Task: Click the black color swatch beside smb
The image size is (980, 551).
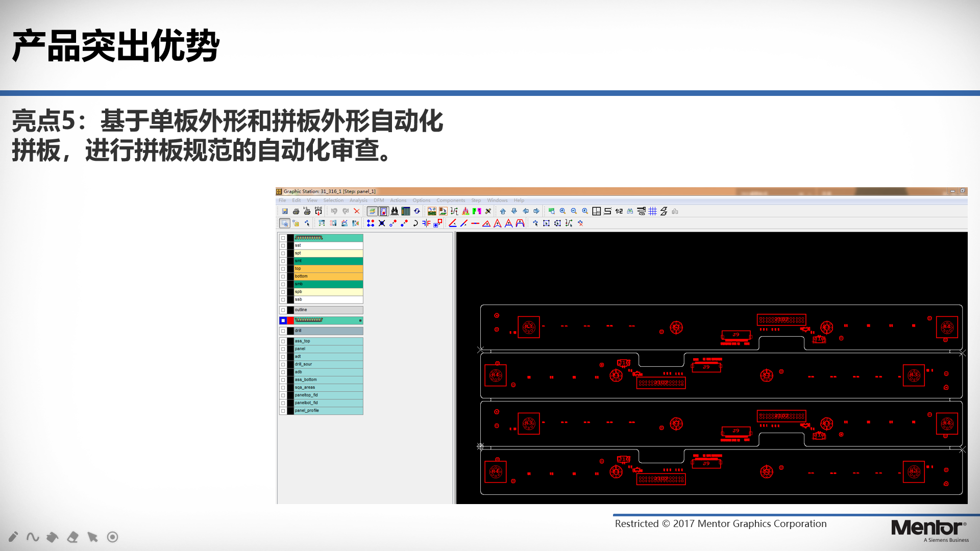Action: [x=290, y=284]
